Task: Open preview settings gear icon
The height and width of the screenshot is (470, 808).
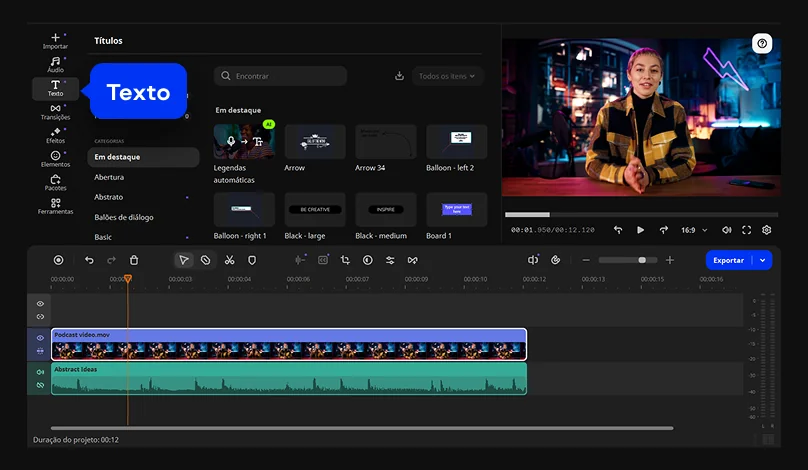Action: point(766,230)
